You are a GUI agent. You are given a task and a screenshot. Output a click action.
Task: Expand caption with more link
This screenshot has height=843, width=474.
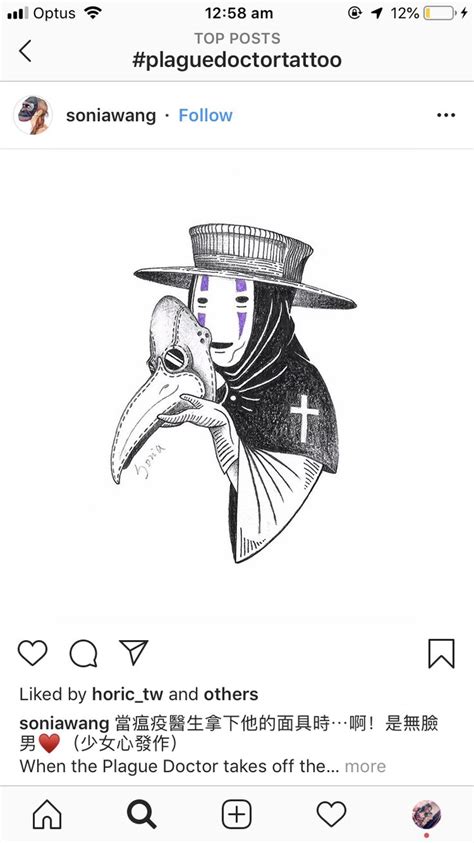[365, 766]
